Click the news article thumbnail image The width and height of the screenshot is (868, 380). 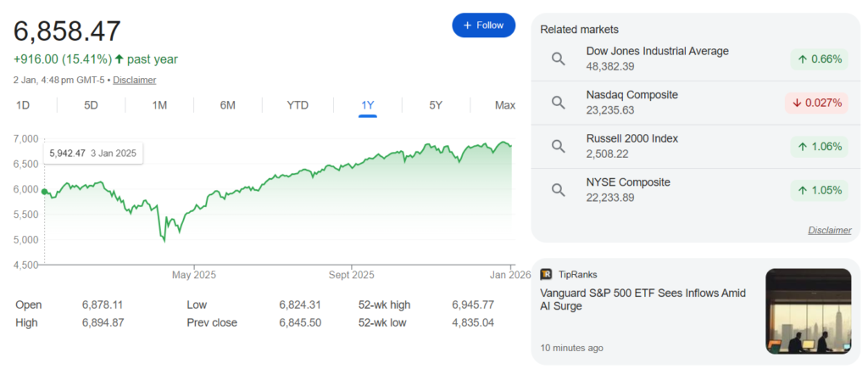808,311
